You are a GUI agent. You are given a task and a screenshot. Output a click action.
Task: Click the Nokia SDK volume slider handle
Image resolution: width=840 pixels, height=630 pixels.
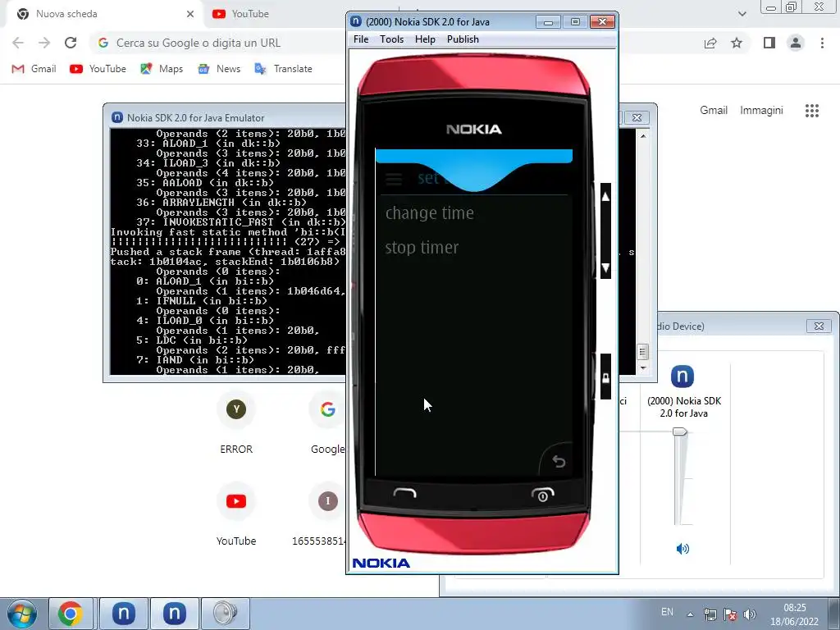click(680, 431)
